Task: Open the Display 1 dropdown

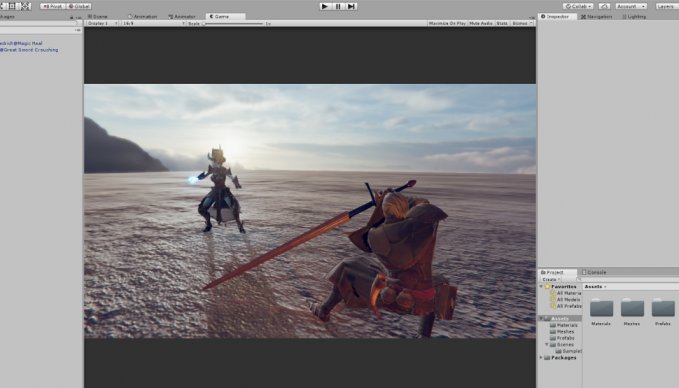Action: tap(102, 23)
